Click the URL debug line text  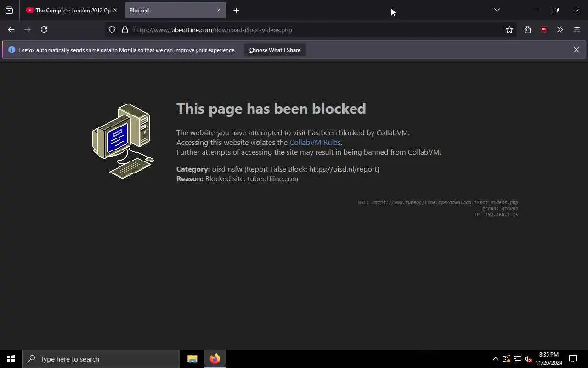pyautogui.click(x=438, y=202)
